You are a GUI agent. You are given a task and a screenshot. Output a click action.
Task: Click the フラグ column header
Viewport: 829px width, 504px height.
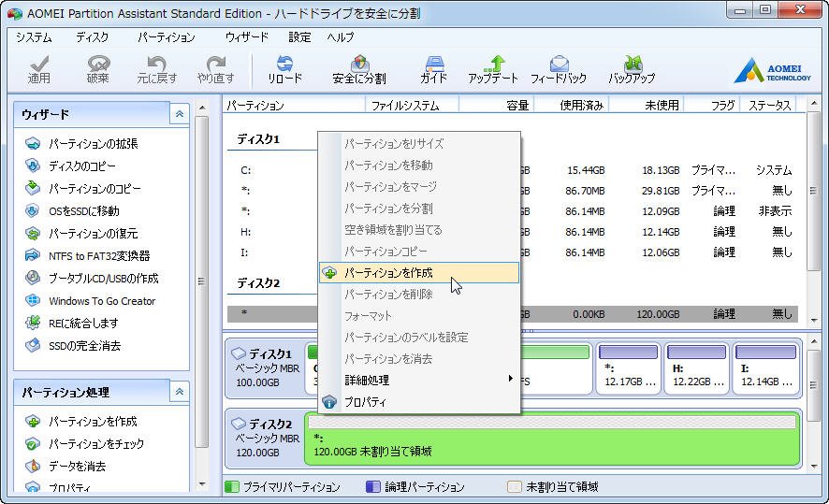(712, 105)
